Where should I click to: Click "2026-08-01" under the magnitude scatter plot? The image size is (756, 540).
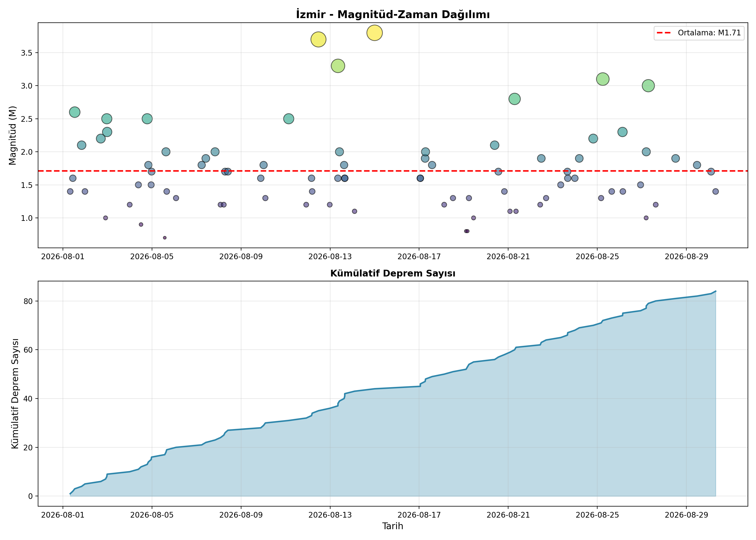63,257
